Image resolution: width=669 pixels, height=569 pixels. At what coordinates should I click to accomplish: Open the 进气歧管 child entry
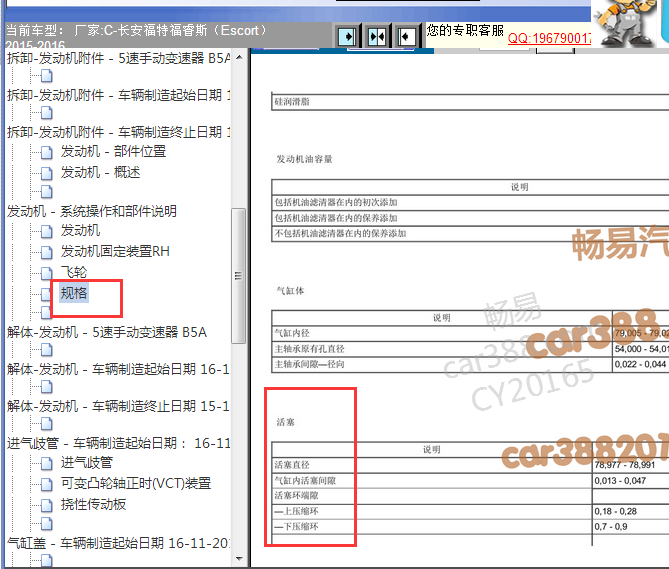click(x=87, y=462)
